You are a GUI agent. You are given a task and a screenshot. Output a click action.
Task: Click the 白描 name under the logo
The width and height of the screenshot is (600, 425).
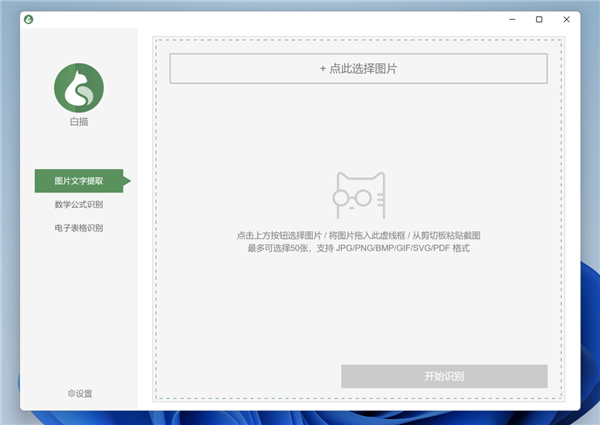(x=79, y=122)
